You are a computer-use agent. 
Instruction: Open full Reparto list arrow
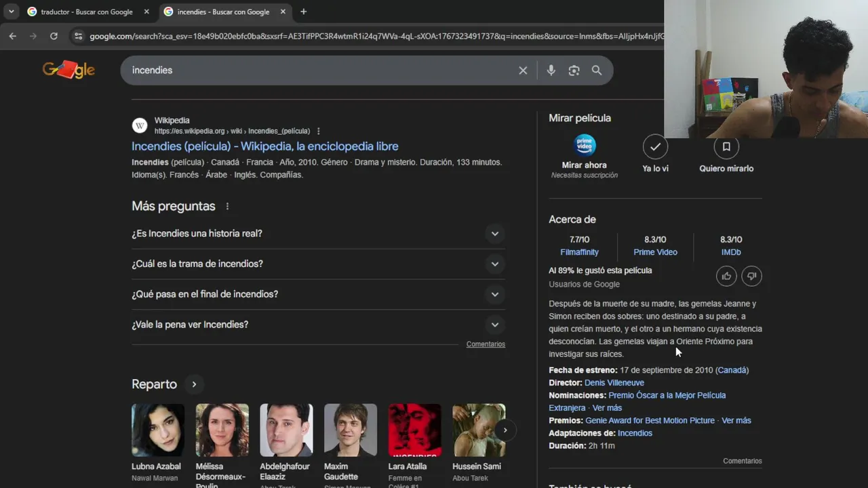pos(194,384)
